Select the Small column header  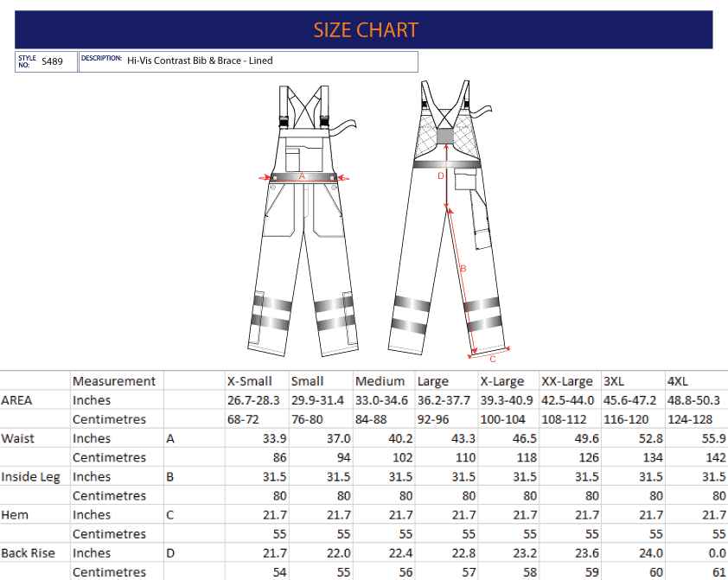pyautogui.click(x=321, y=381)
